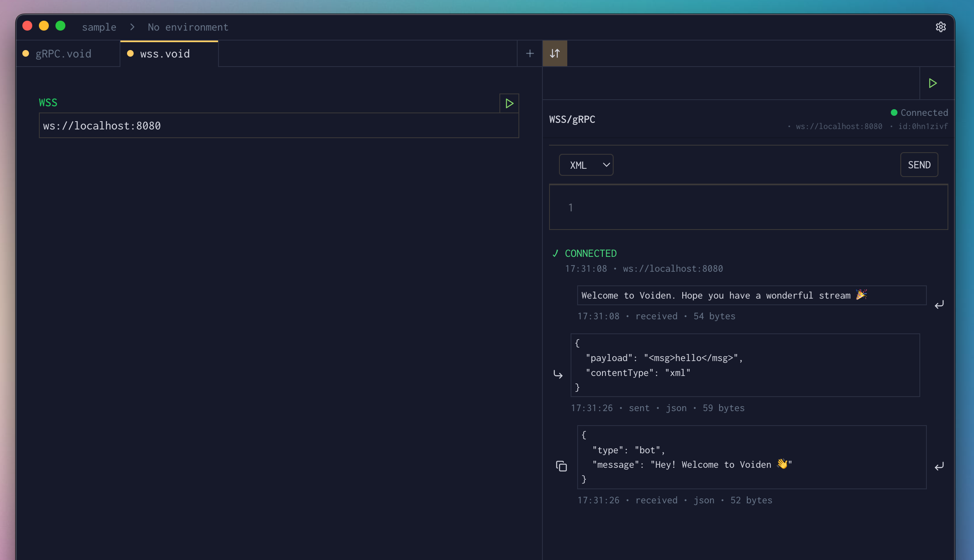Select the wss.void tab

164,53
